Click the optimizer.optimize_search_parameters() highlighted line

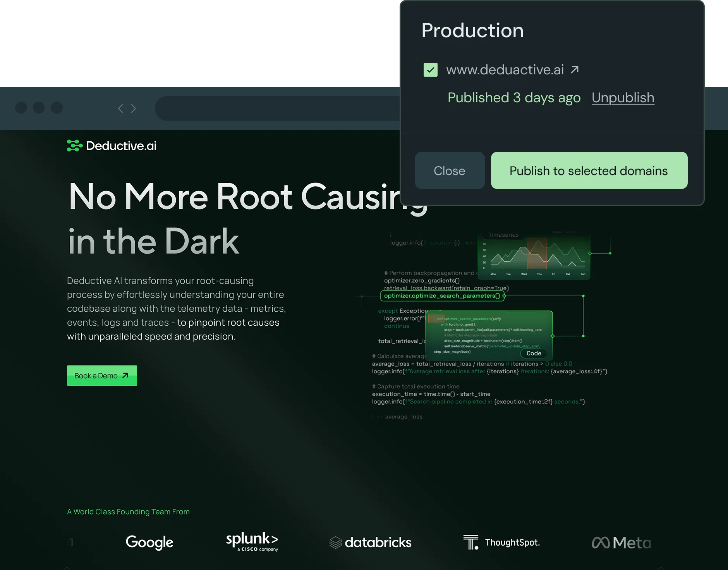pos(442,296)
